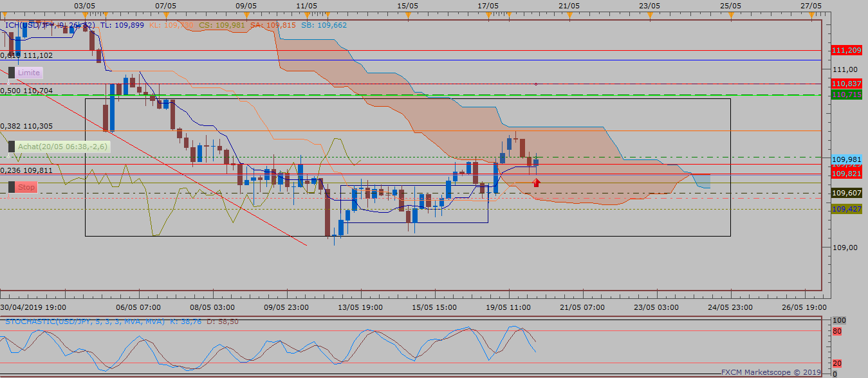
Task: Click the 110,715 green price tag
Action: click(x=847, y=94)
